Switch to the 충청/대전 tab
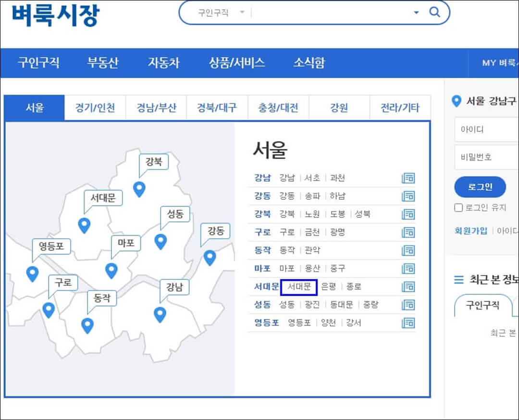This screenshot has height=420, width=519. click(x=278, y=108)
